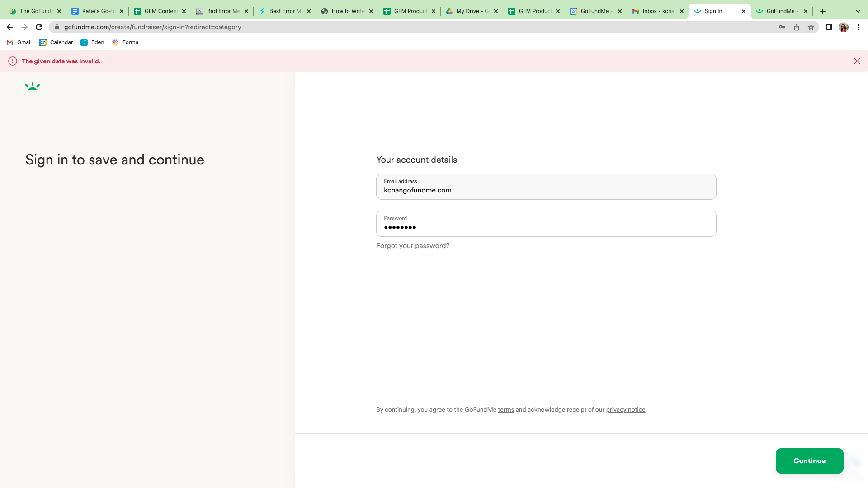Expand the tab search chevron
This screenshot has height=488, width=868.
pos(858,11)
